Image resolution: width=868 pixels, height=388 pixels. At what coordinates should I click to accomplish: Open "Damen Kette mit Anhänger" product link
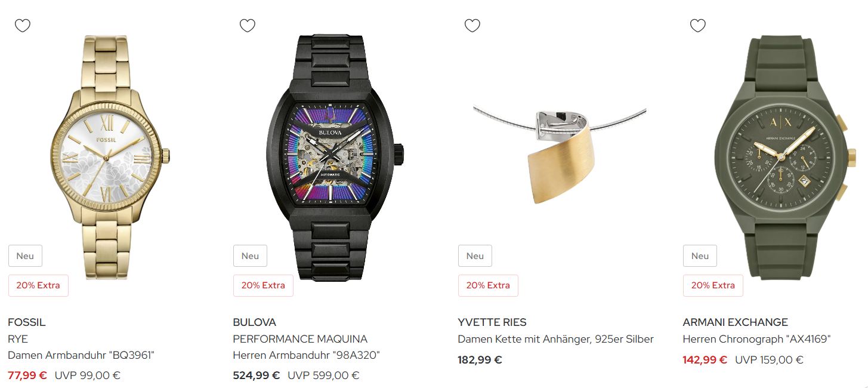coord(555,339)
